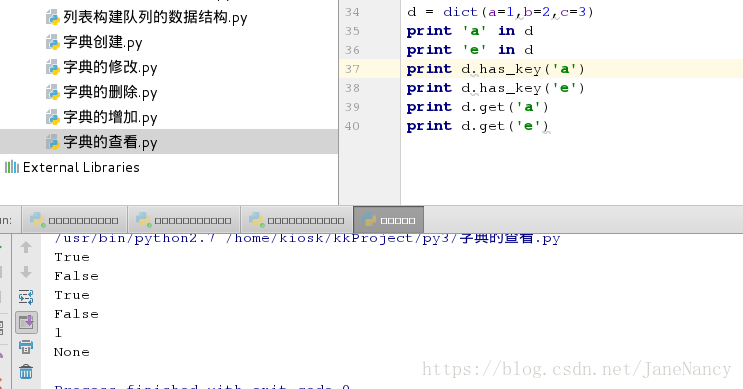Select the highlighted file 字典的查看.py
The height and width of the screenshot is (389, 743).
pos(169,142)
